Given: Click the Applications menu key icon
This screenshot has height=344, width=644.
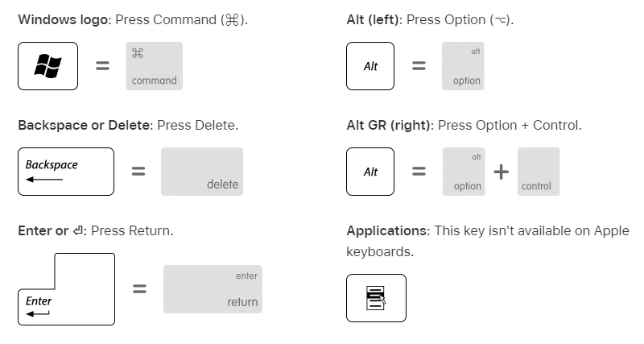Looking at the screenshot, I should 376,298.
